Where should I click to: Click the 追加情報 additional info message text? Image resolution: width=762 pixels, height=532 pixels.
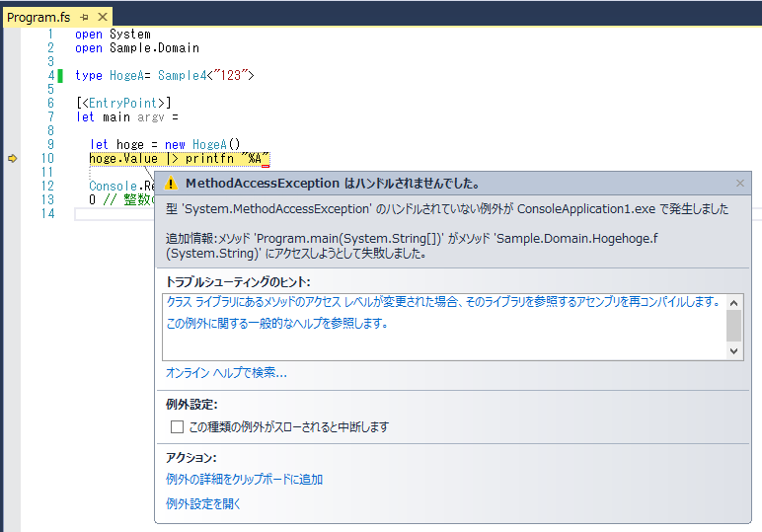[x=412, y=246]
